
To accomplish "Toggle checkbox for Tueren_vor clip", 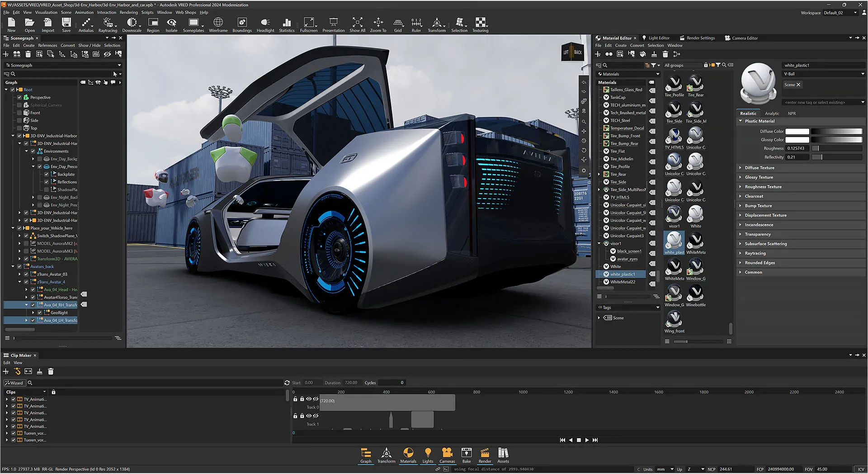I will [x=14, y=433].
